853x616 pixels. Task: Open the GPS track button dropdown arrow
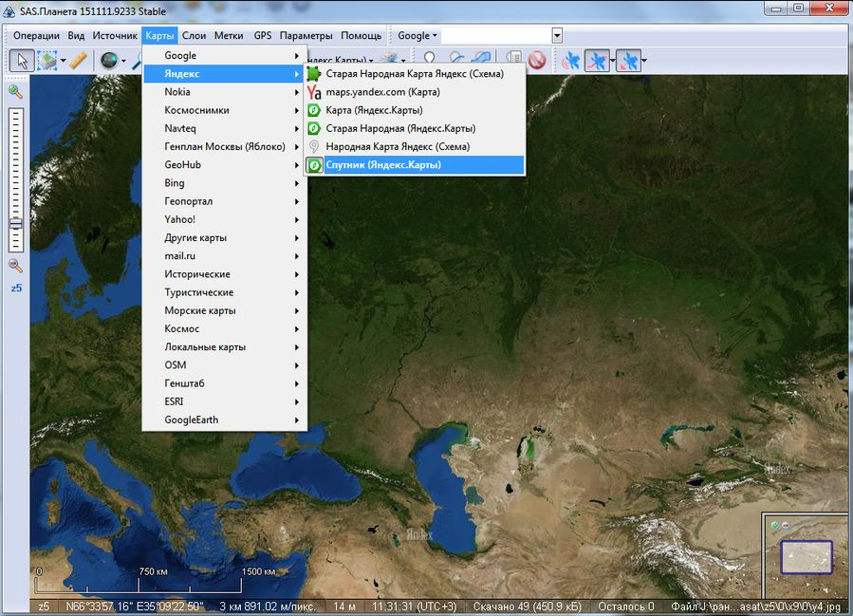click(613, 61)
